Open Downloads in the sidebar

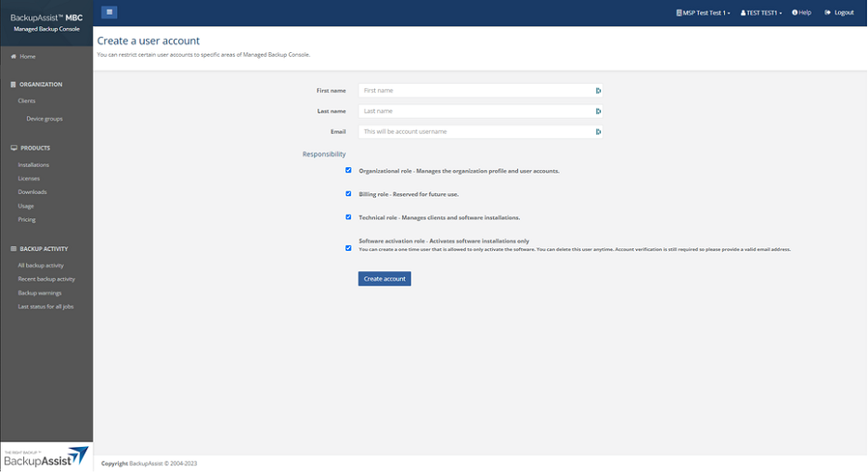click(32, 191)
